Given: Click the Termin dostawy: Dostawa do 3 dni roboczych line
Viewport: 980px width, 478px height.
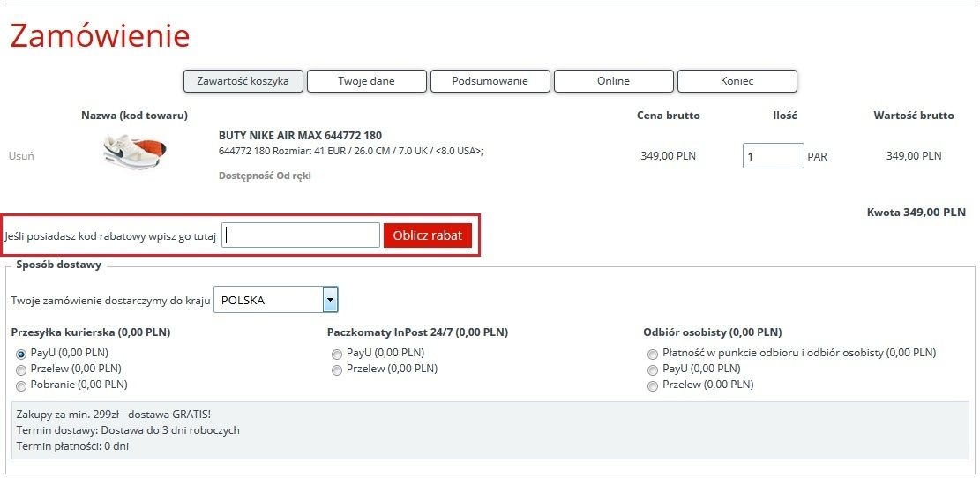Looking at the screenshot, I should (x=128, y=430).
